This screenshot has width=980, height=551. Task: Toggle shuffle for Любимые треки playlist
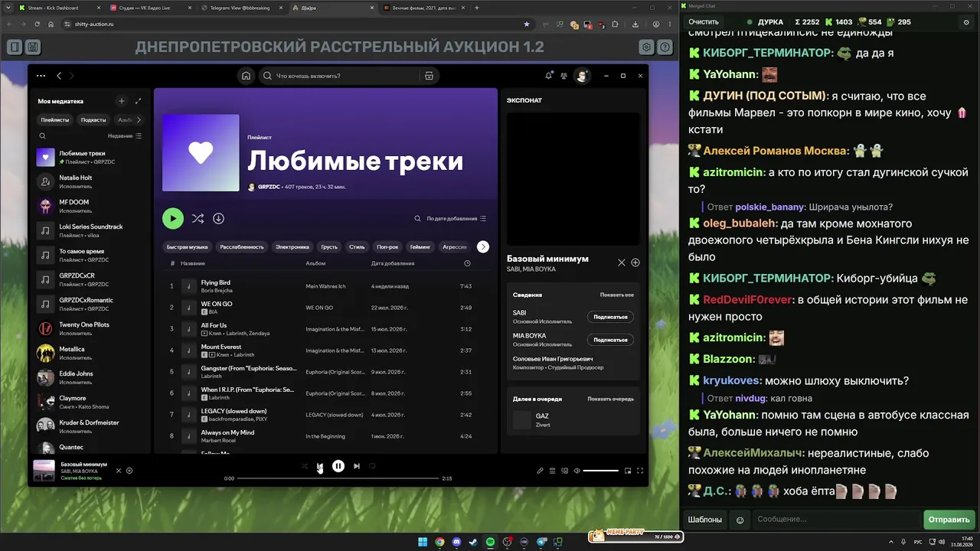click(x=198, y=218)
